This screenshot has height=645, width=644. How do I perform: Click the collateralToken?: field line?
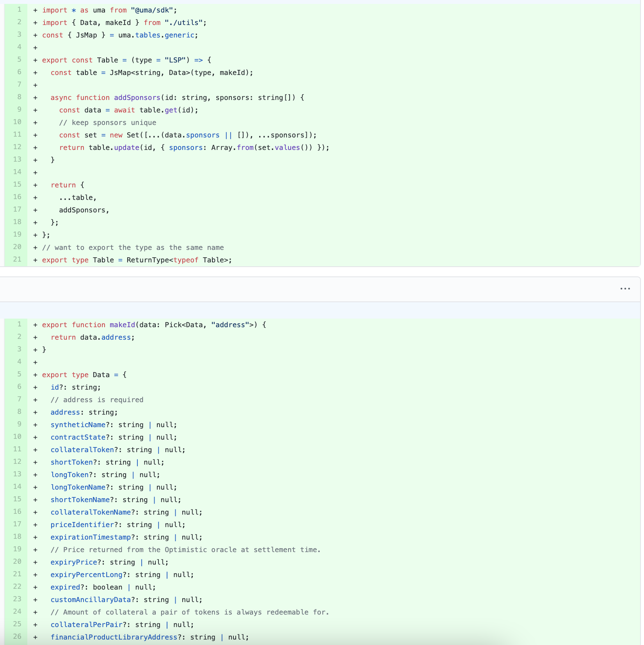click(x=118, y=450)
